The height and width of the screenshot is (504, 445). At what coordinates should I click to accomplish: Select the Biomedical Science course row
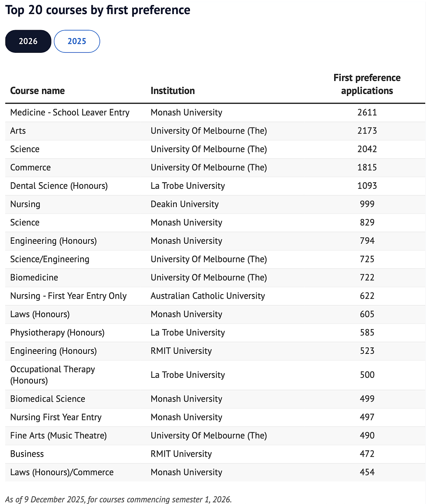click(215, 399)
